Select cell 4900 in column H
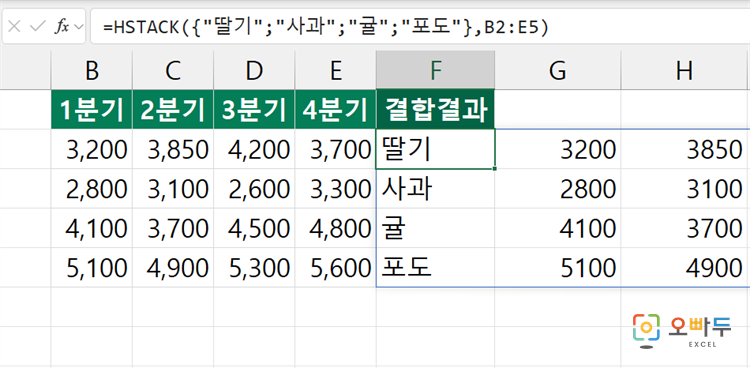 [x=685, y=268]
